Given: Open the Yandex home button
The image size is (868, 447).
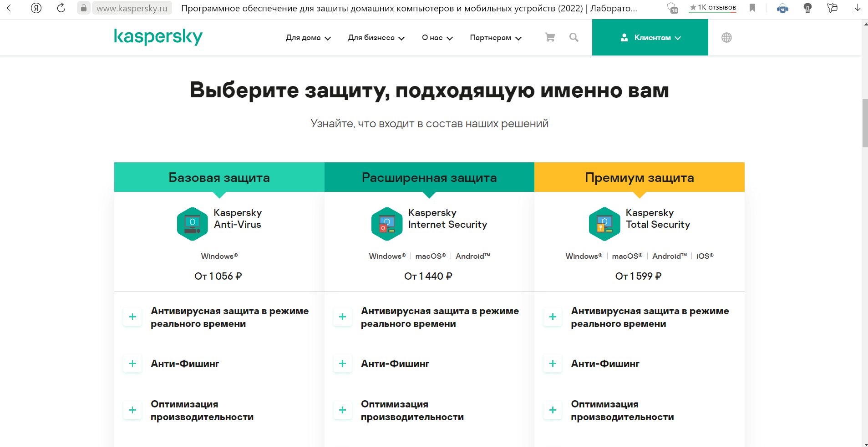Looking at the screenshot, I should coord(36,8).
